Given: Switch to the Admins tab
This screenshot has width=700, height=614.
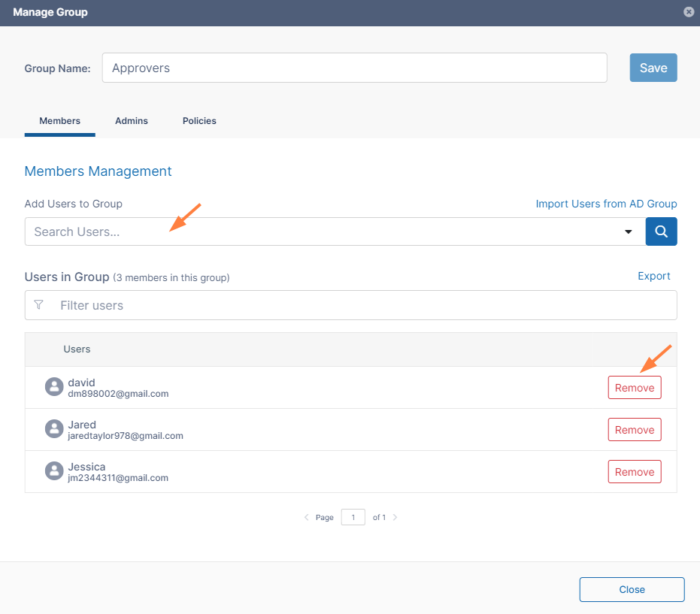Looking at the screenshot, I should pyautogui.click(x=132, y=121).
